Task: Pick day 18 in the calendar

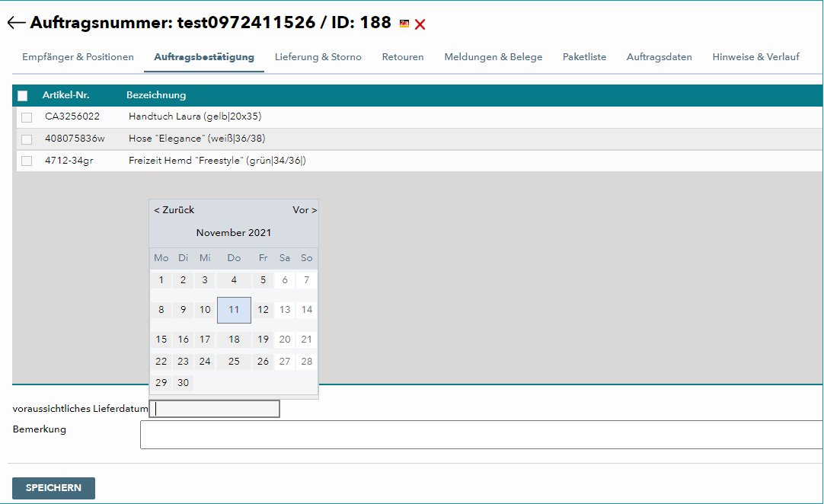Action: pyautogui.click(x=234, y=340)
